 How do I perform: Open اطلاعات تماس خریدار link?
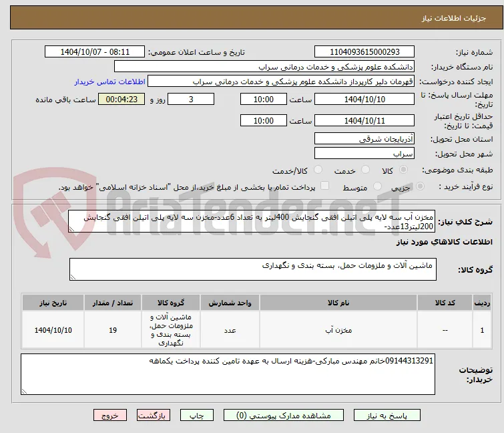[x=110, y=82]
